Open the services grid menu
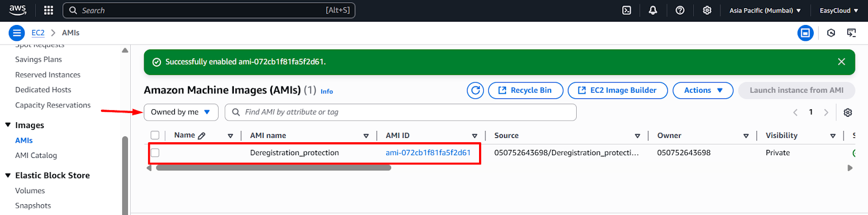This screenshot has height=215, width=868. 48,10
